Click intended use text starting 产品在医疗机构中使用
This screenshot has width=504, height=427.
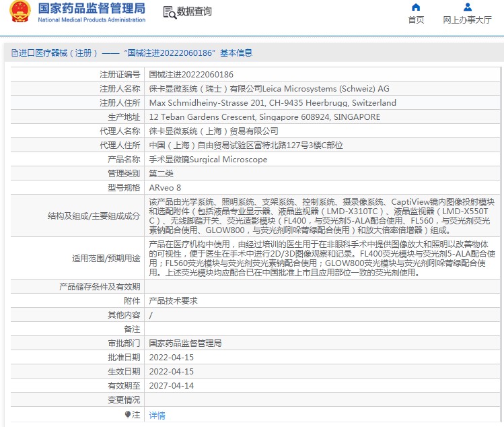(322, 259)
